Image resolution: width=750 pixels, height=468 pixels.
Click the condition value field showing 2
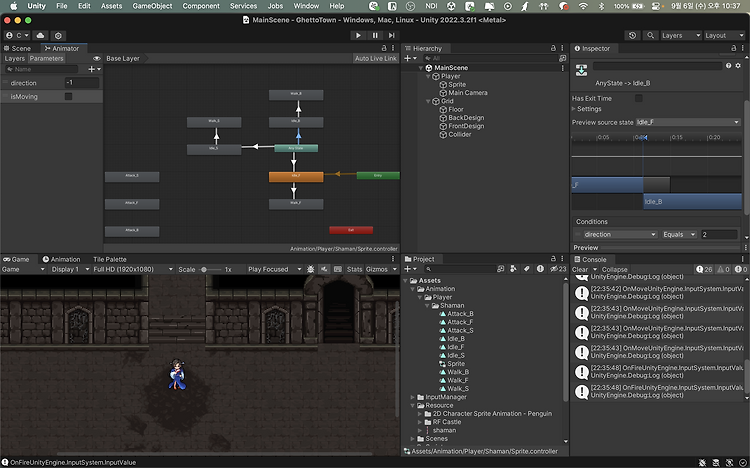[719, 234]
